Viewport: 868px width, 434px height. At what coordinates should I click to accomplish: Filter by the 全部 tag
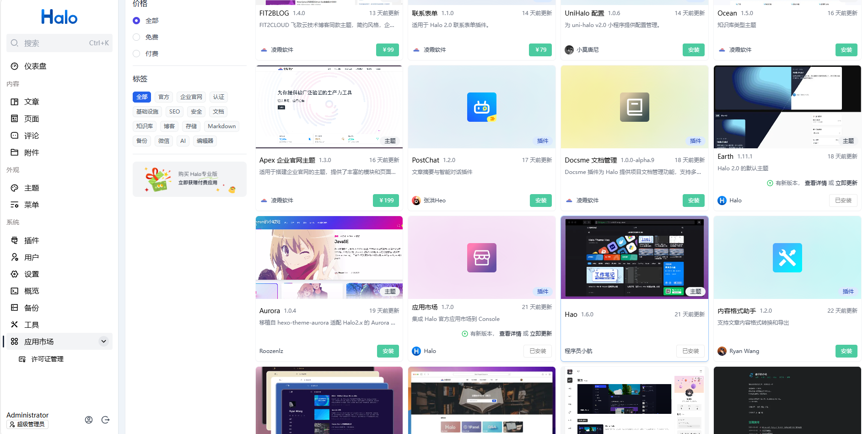(142, 97)
